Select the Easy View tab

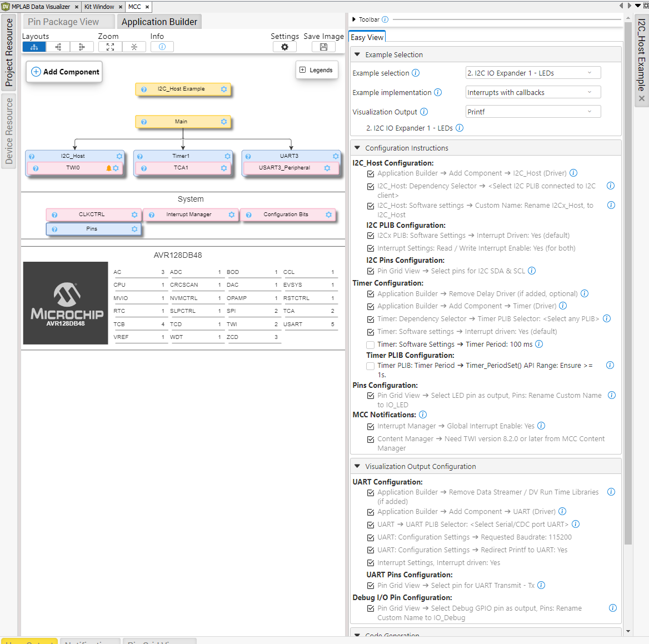coord(367,37)
